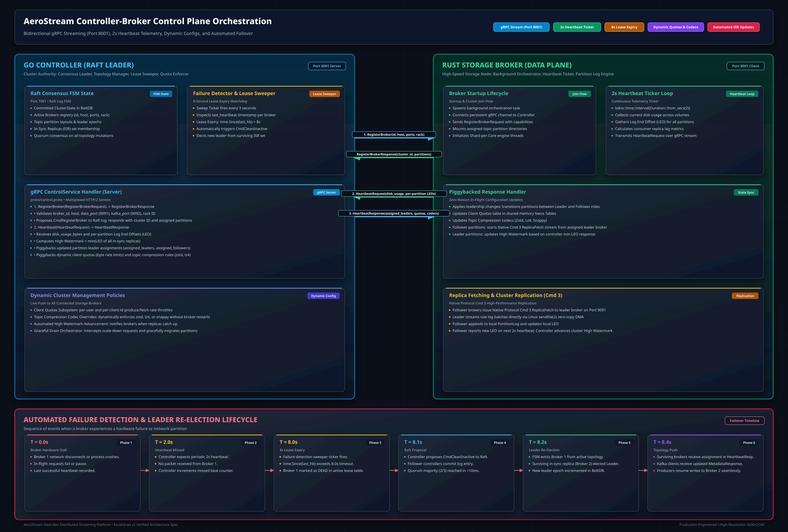Click the HeartbeatResponse message label
The image size is (788, 532).
point(394,213)
